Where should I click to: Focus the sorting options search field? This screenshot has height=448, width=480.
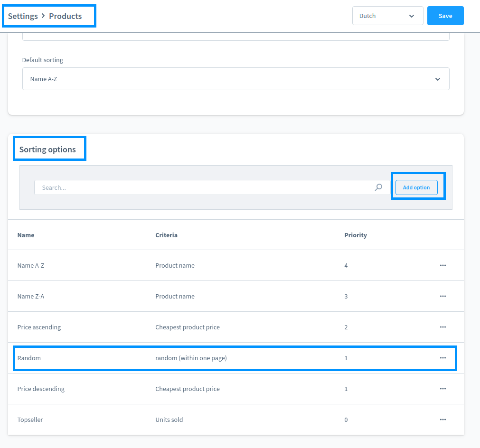pyautogui.click(x=204, y=187)
